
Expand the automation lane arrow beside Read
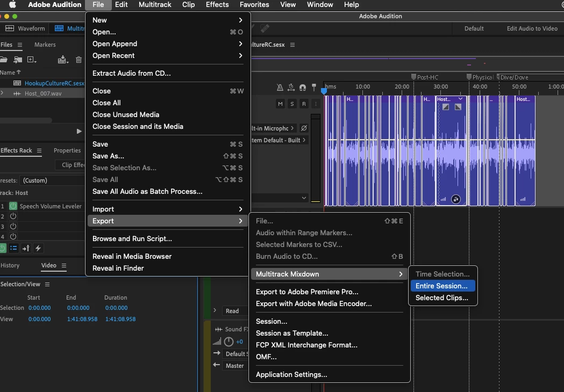coord(215,310)
